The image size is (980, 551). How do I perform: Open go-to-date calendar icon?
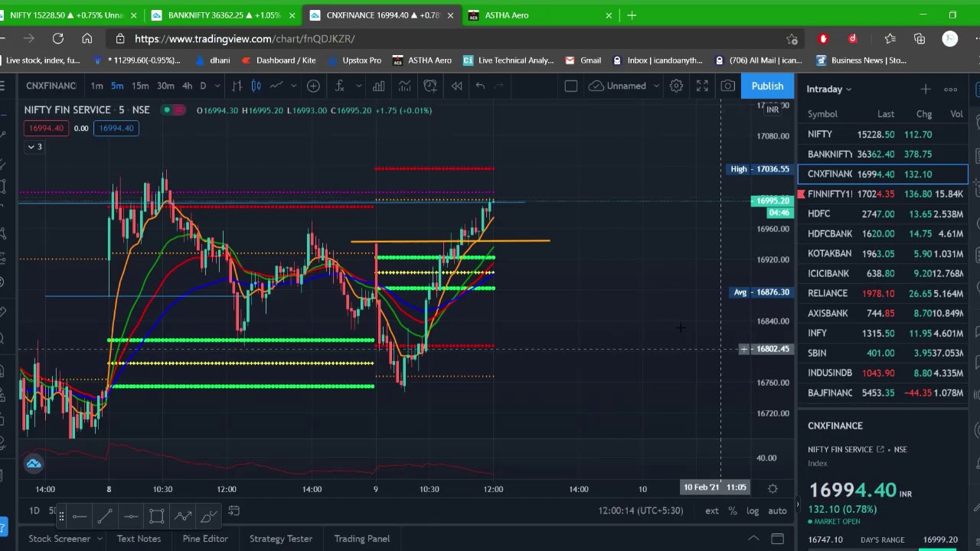[234, 510]
